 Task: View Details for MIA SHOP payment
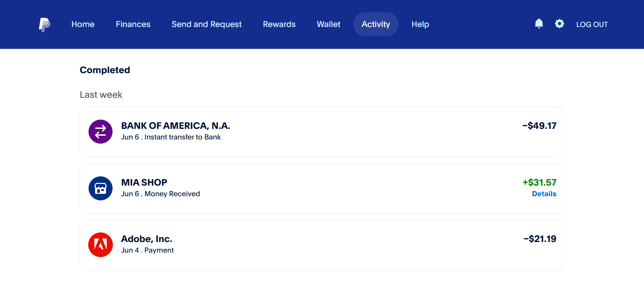(544, 194)
